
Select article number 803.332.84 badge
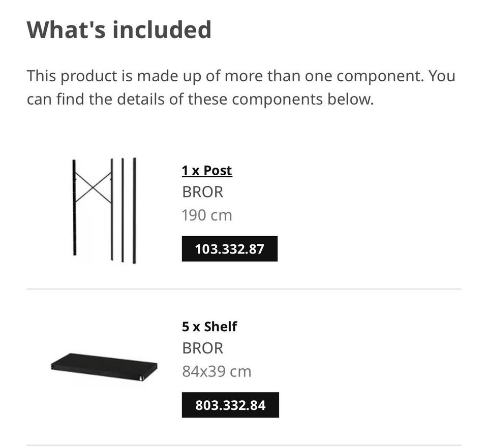(x=230, y=405)
